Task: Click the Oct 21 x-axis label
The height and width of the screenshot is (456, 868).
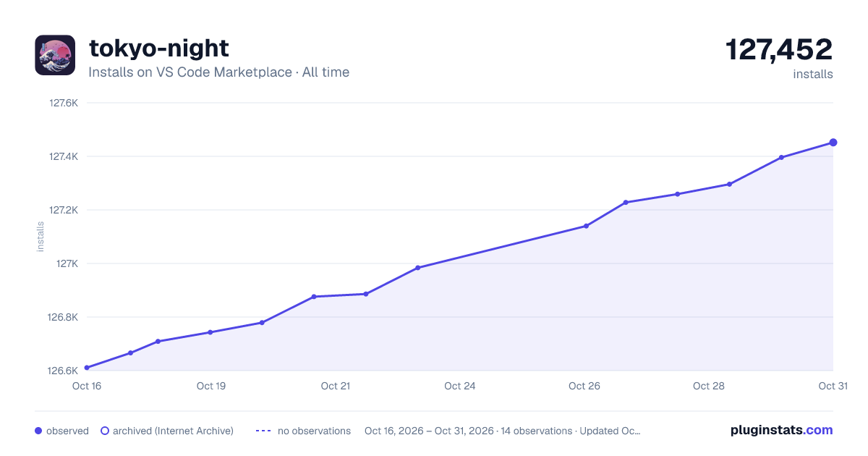Action: (336, 386)
